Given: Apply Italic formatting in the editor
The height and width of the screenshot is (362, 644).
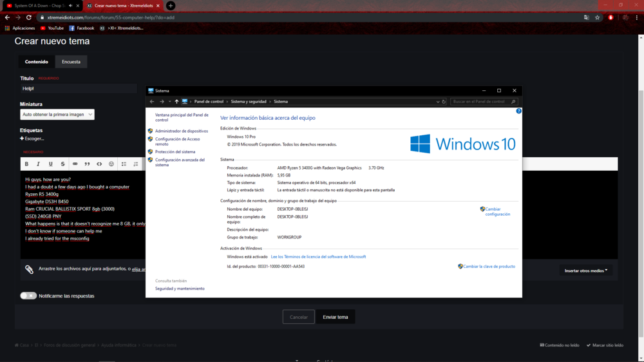Looking at the screenshot, I should tap(39, 164).
